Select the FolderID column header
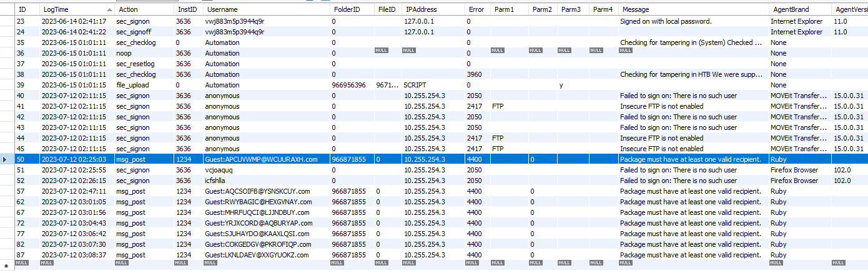The height and width of the screenshot is (273, 868). (347, 10)
